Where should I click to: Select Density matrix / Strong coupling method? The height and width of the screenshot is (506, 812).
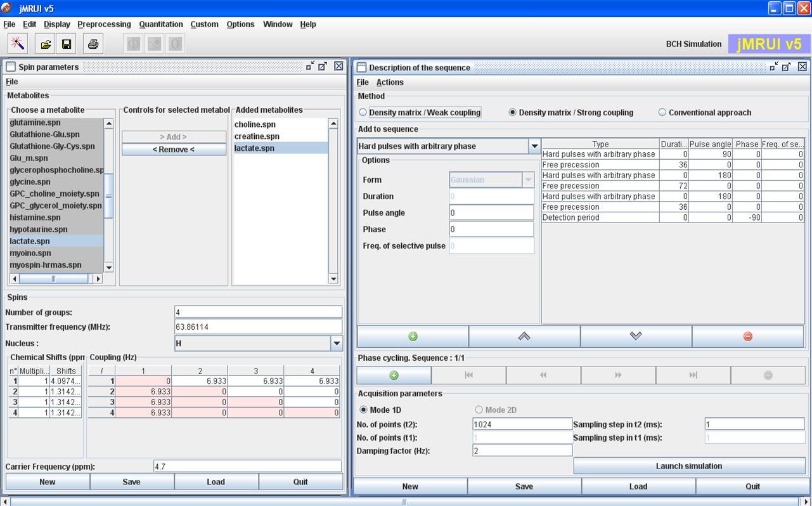[x=571, y=112]
